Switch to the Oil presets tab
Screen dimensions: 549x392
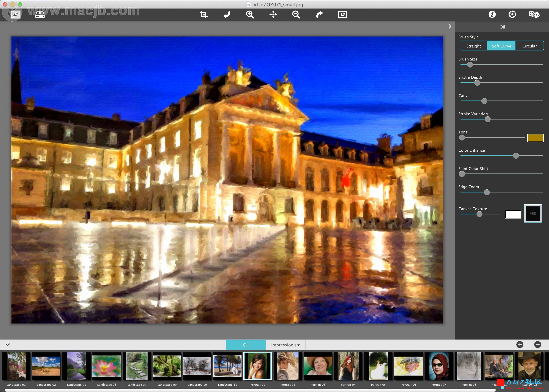click(246, 345)
